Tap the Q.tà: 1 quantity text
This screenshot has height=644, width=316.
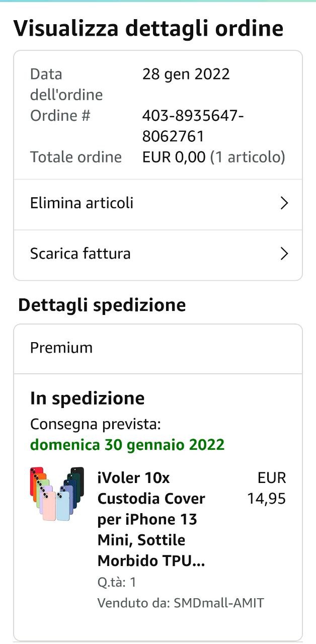point(117,583)
